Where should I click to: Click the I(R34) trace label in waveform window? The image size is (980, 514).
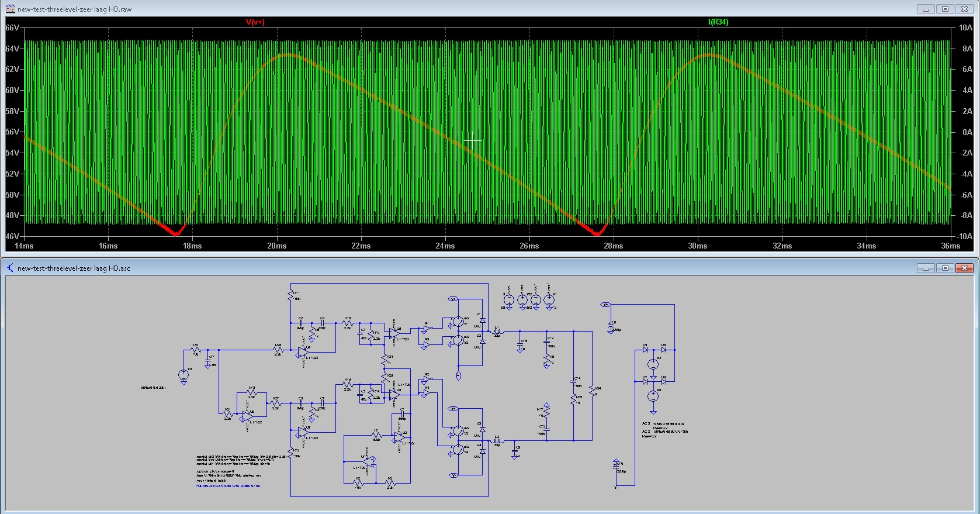[718, 22]
